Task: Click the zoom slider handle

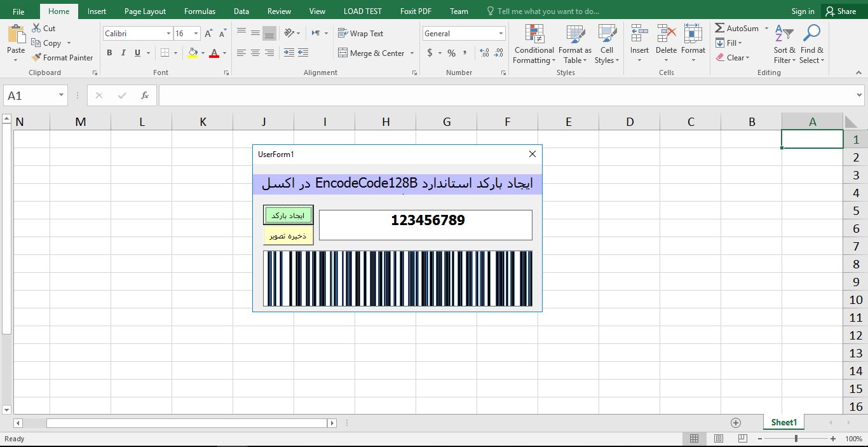Action: point(796,439)
